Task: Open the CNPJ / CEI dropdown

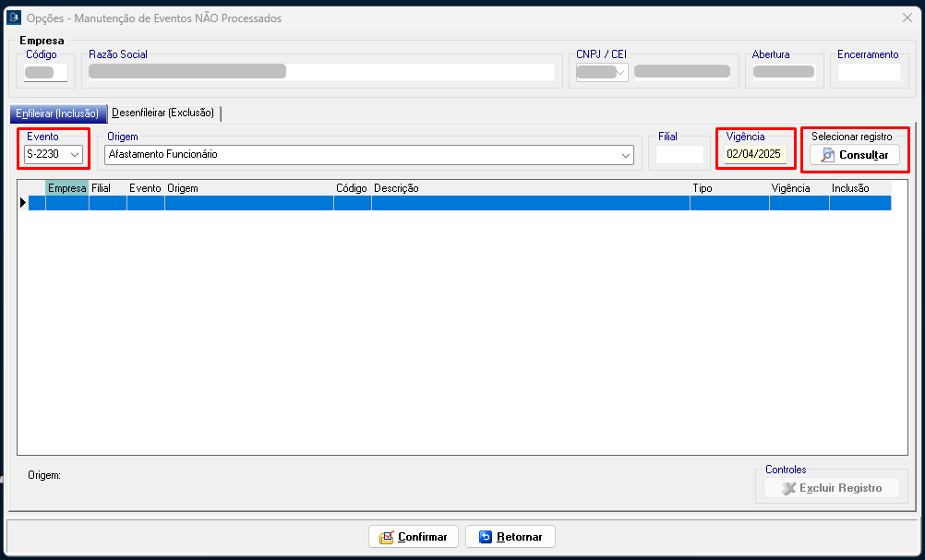Action: 620,72
